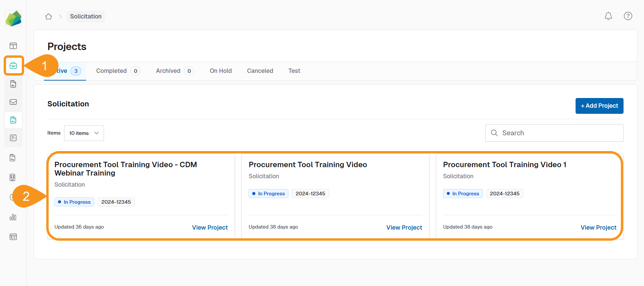Open the envelope messages icon in sidebar
The height and width of the screenshot is (286, 644).
pyautogui.click(x=13, y=102)
